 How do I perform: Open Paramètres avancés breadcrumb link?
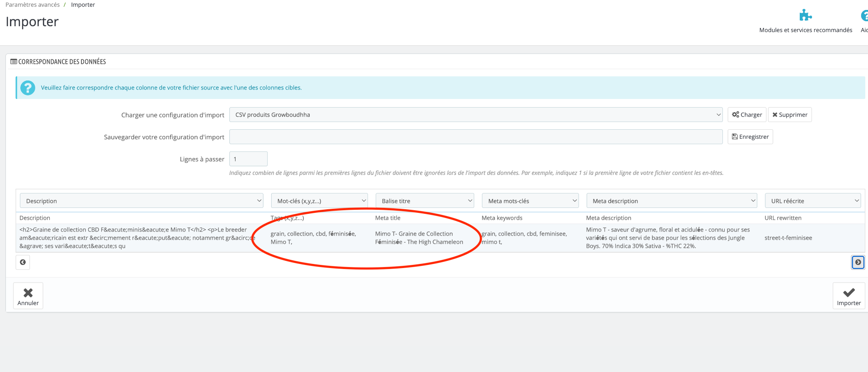click(x=33, y=5)
